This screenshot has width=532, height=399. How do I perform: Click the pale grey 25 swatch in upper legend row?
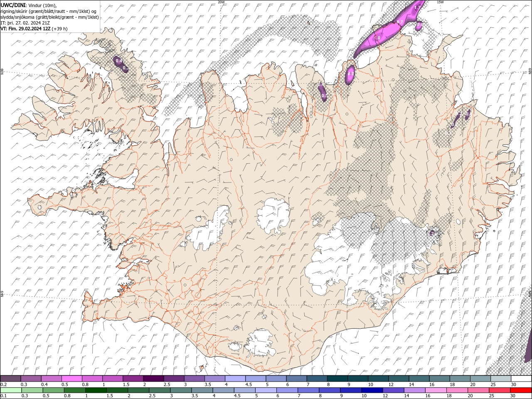click(x=501, y=379)
